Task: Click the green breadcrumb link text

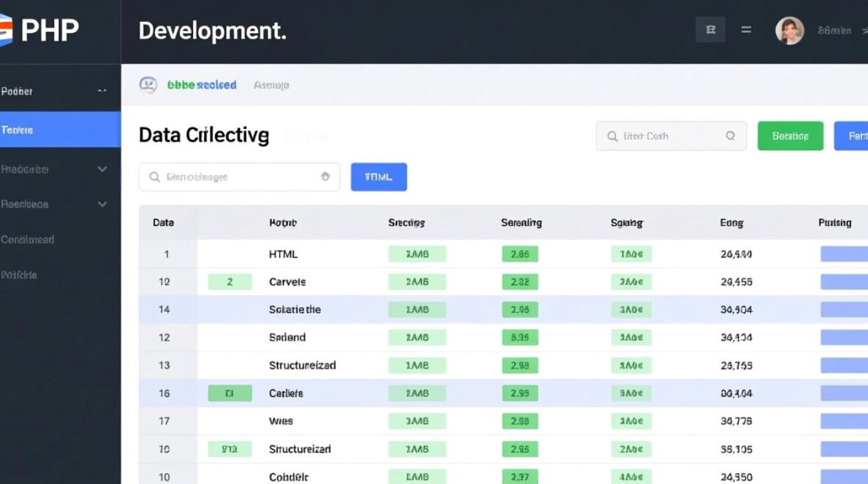Action: (x=201, y=85)
